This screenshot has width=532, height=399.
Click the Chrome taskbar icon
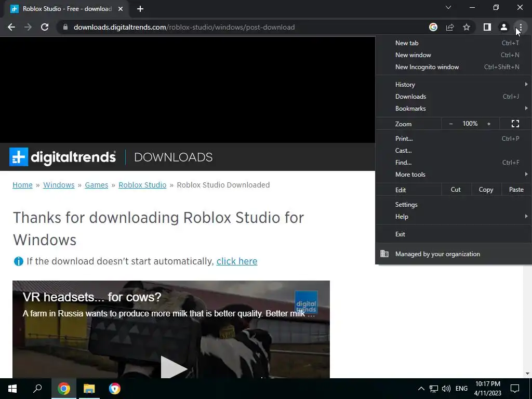click(x=64, y=389)
